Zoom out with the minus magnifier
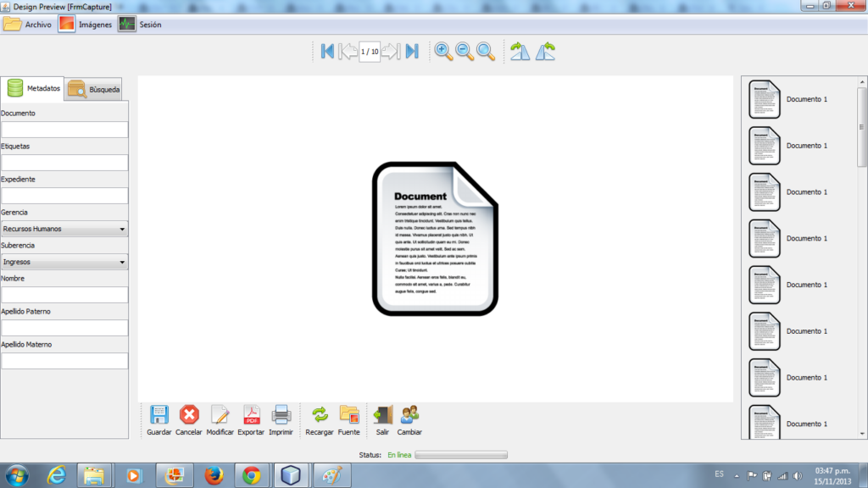Screen dimensions: 868x488 (465, 52)
